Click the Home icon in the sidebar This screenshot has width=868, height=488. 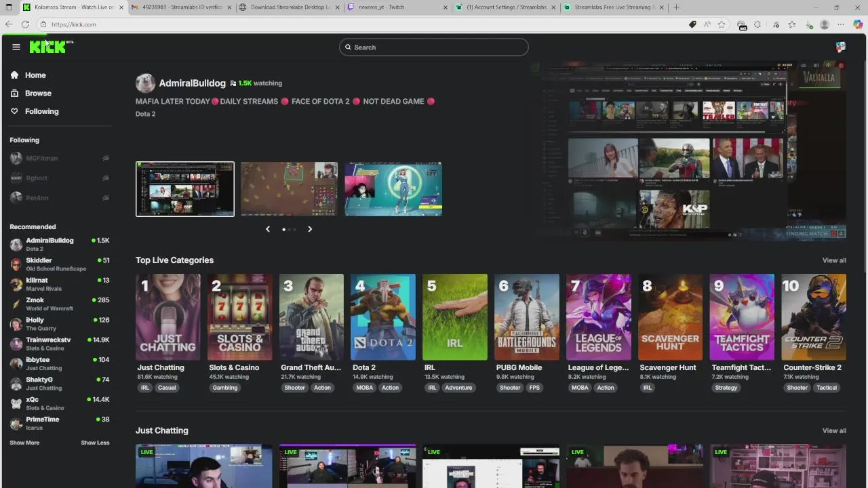(x=14, y=75)
